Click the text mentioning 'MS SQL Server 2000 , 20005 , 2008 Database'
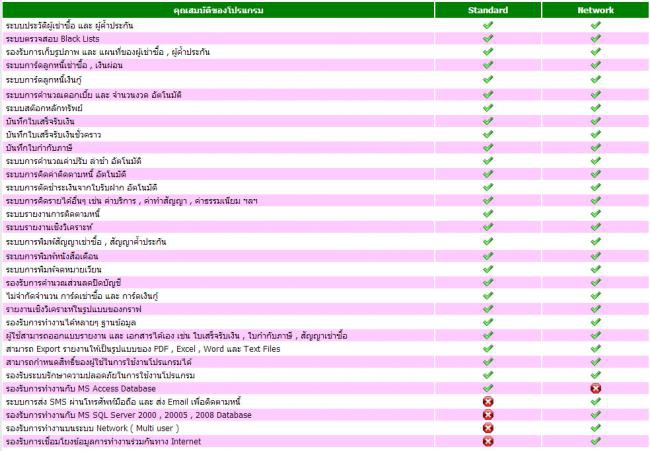This screenshot has height=451, width=650. [129, 415]
